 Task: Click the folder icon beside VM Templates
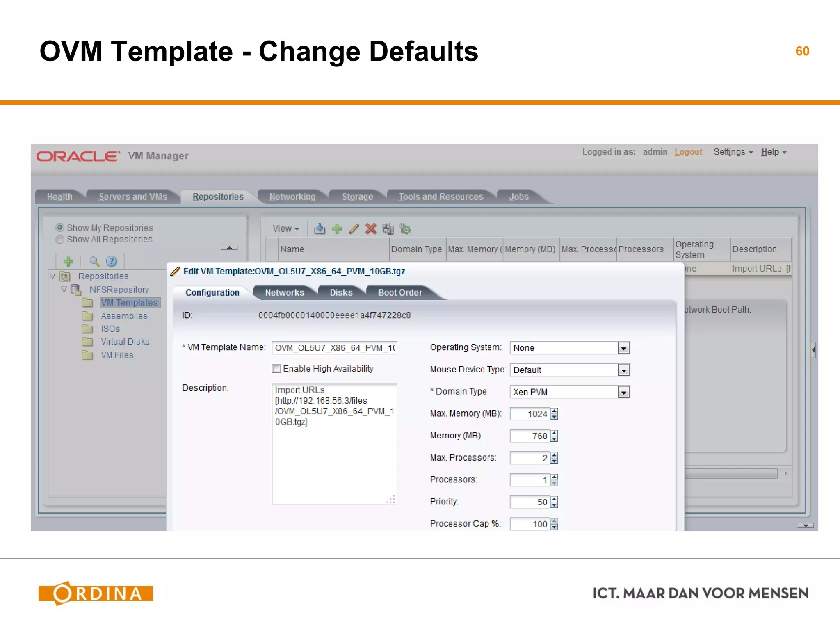pyautogui.click(x=87, y=303)
